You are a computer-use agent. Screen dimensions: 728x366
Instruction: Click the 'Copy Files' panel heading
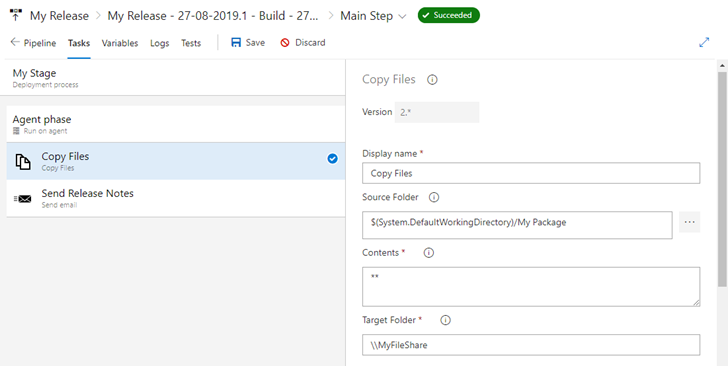389,79
